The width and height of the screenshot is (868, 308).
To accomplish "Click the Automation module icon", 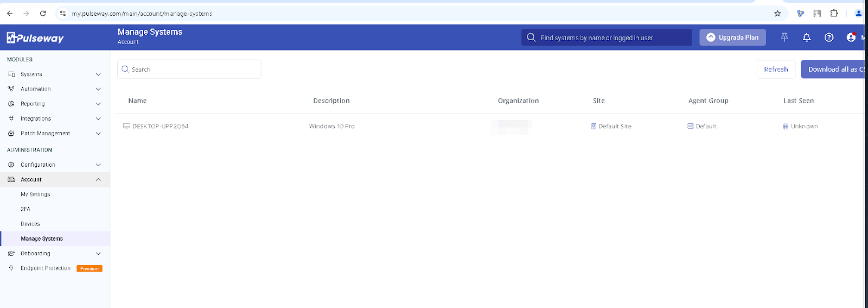I will tap(11, 89).
